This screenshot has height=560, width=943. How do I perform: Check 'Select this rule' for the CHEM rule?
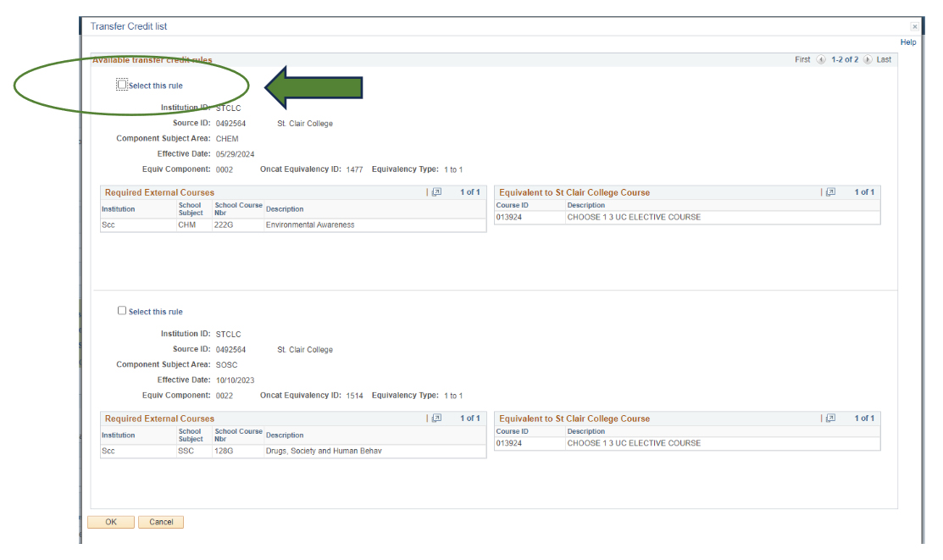[122, 85]
